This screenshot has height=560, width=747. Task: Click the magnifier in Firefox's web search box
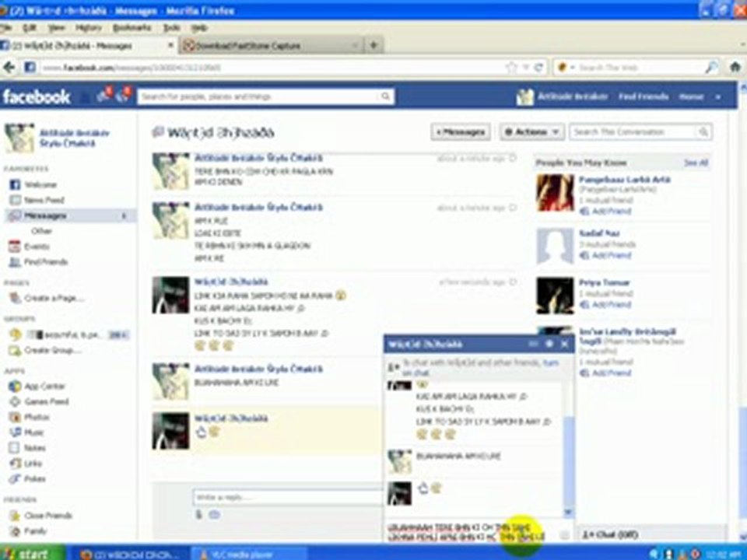[x=710, y=68]
